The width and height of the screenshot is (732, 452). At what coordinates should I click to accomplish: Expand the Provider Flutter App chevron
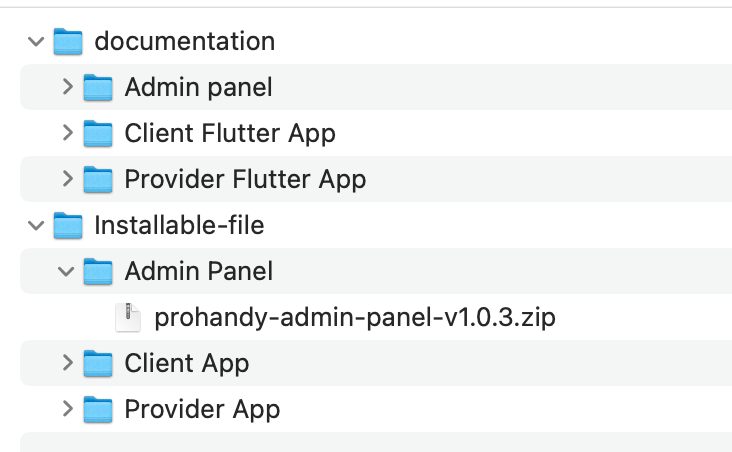tap(68, 178)
